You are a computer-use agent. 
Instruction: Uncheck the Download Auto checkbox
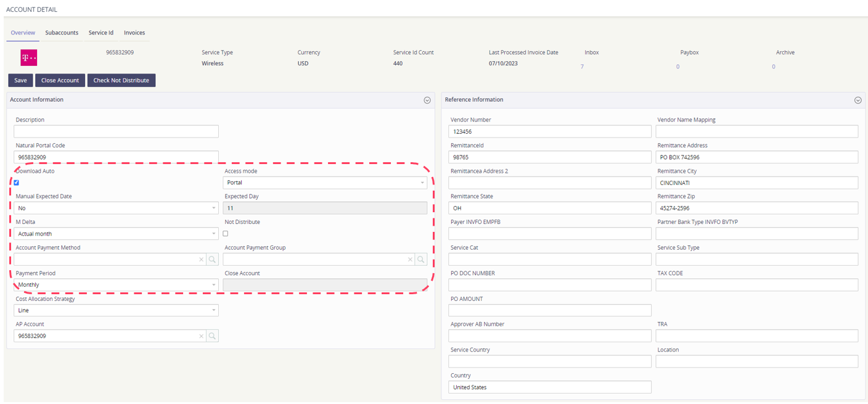point(16,183)
